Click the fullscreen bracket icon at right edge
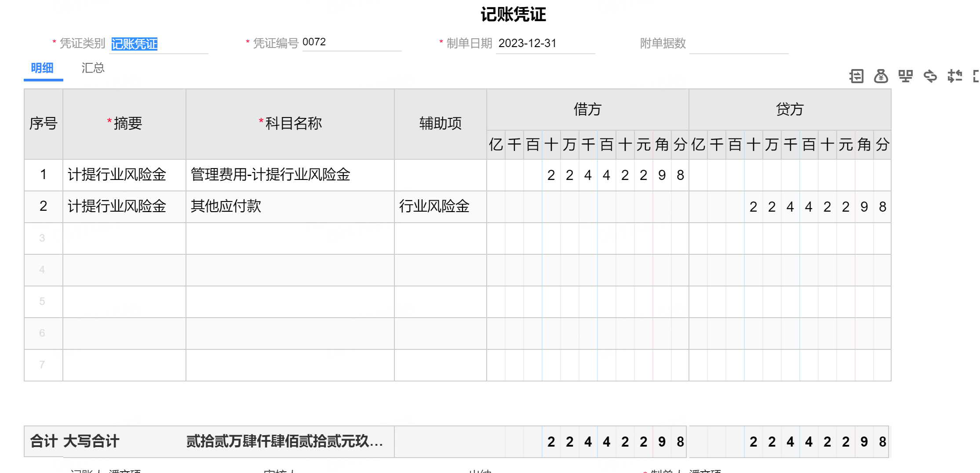Viewport: 980px width, 473px height. pos(976,76)
